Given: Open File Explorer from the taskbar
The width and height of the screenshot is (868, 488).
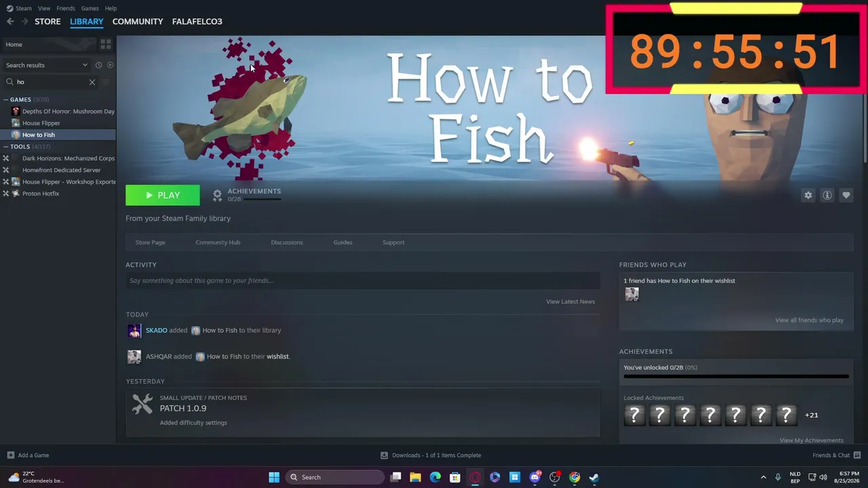Looking at the screenshot, I should [415, 477].
